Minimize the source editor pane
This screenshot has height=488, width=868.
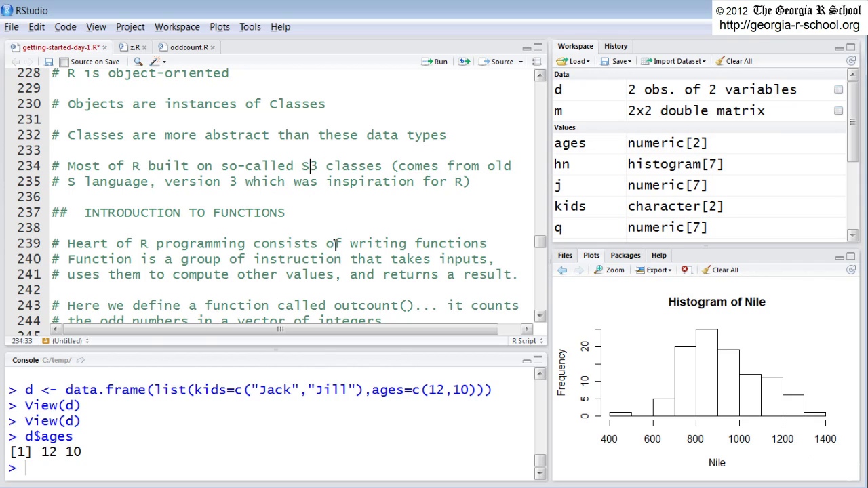coord(527,47)
